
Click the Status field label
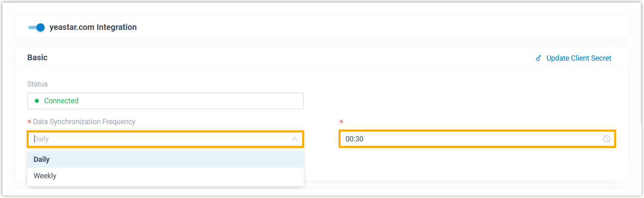tap(38, 84)
